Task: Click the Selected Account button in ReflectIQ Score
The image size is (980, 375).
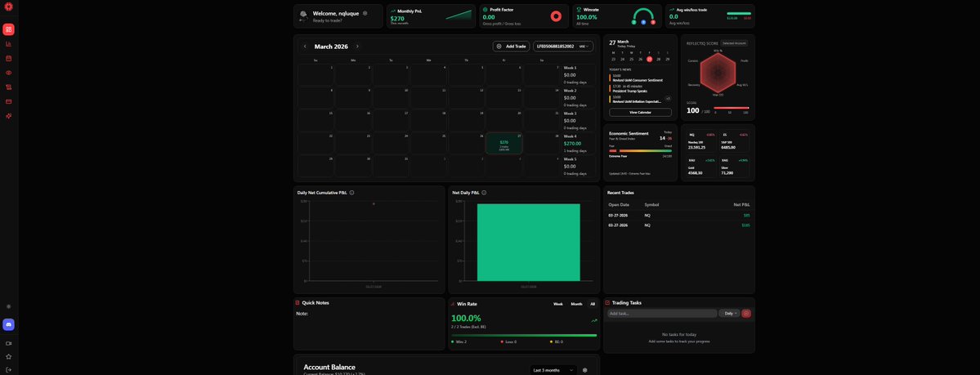Action: pos(734,43)
